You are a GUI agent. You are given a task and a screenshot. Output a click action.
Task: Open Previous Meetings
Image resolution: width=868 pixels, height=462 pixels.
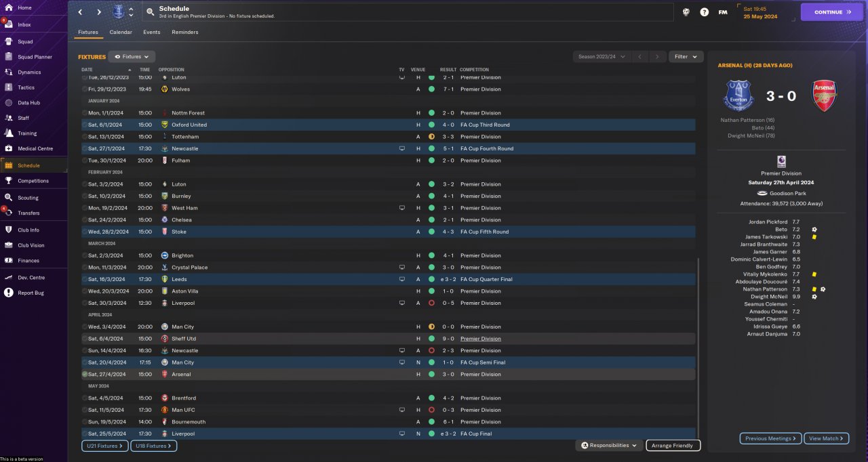(770, 438)
